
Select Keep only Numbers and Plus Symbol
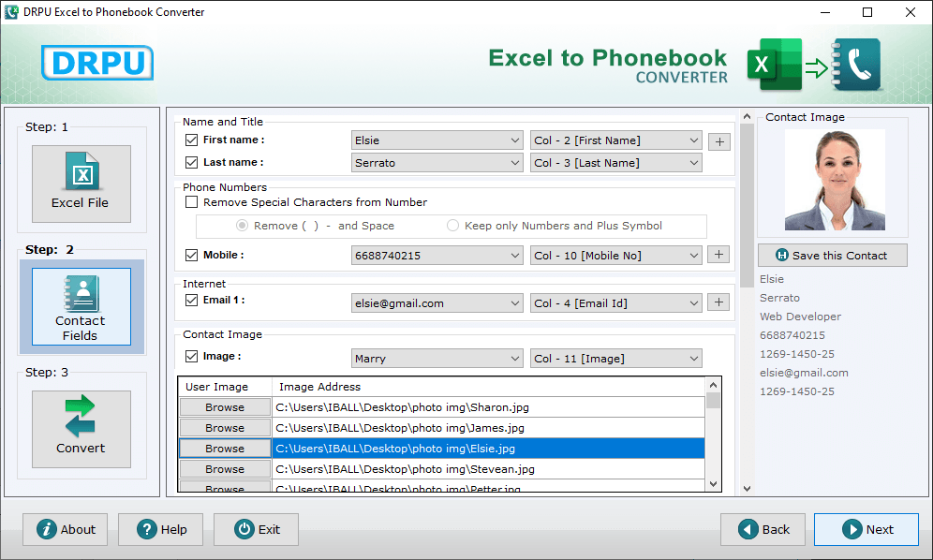coord(452,226)
